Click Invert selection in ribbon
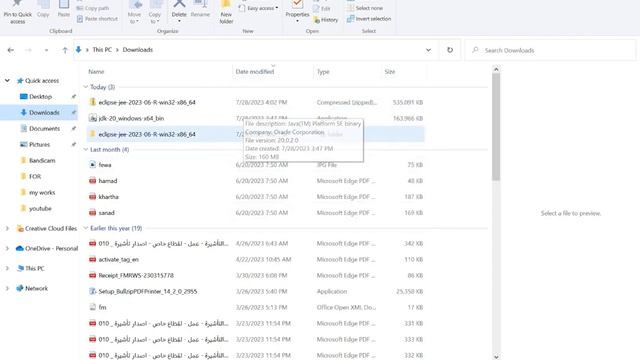The image size is (640, 360). tap(369, 19)
